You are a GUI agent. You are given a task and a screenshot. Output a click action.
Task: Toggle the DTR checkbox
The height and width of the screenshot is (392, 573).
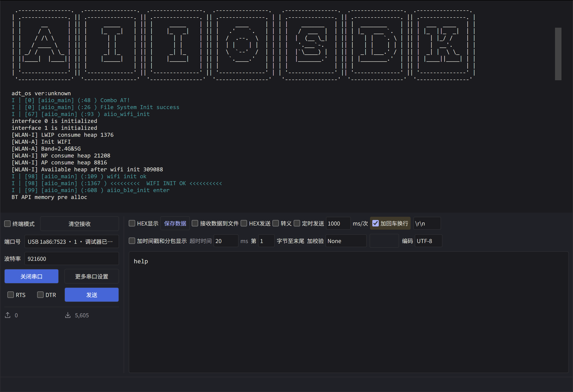pos(40,295)
